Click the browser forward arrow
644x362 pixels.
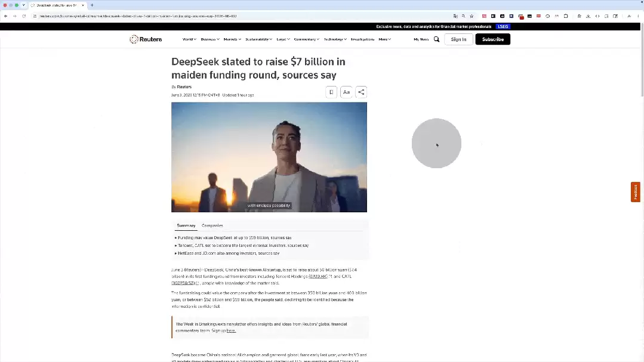click(15, 16)
